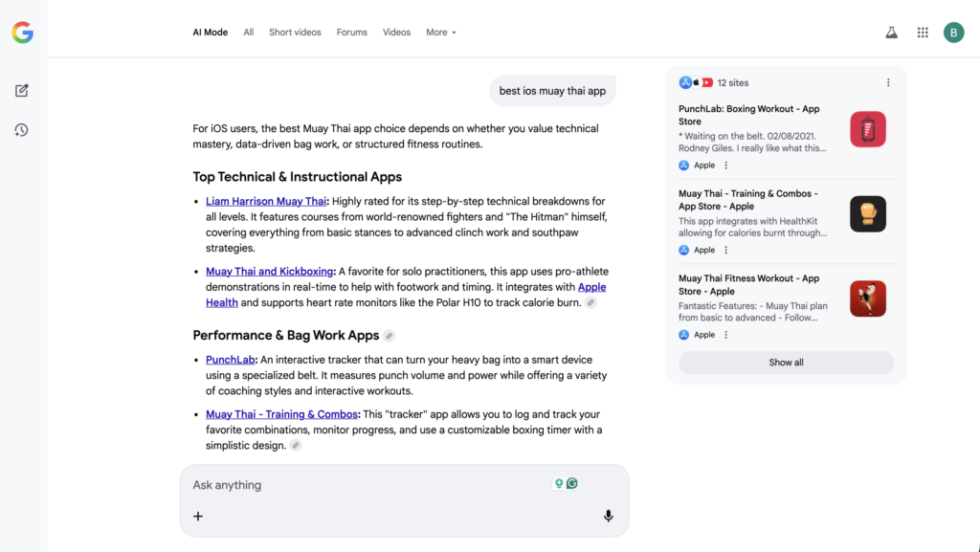Viewport: 980px width, 552px height.
Task: Open the PunchLab link in the results
Action: tap(229, 359)
